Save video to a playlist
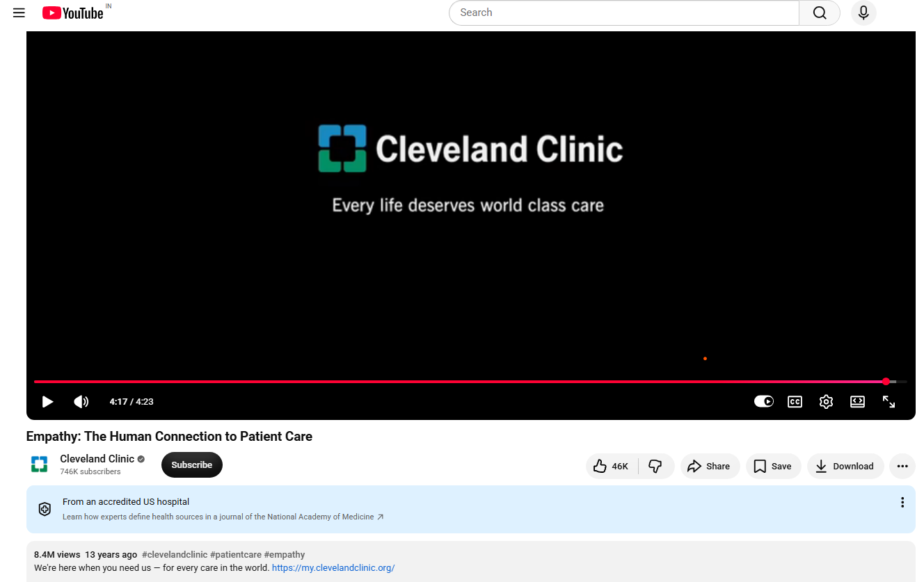Image resolution: width=924 pixels, height=582 pixels. (773, 467)
